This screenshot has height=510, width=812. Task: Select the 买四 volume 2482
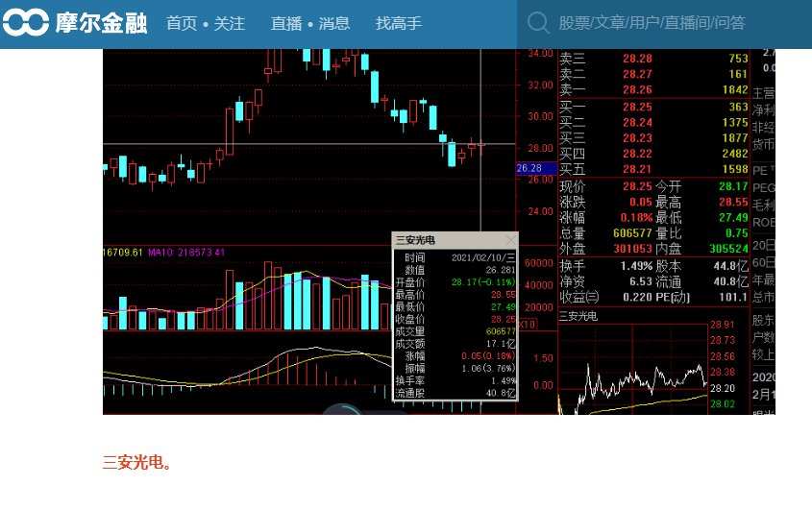click(x=735, y=154)
